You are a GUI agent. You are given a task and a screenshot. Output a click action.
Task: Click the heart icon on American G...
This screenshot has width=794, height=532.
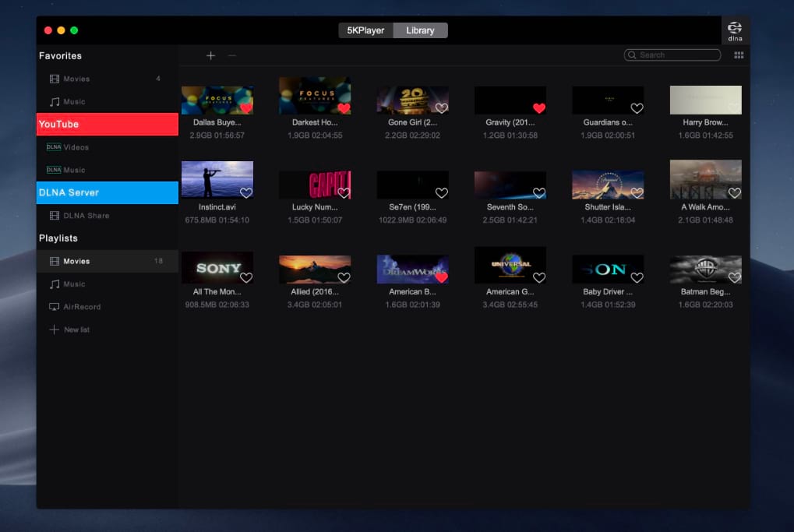coord(539,277)
